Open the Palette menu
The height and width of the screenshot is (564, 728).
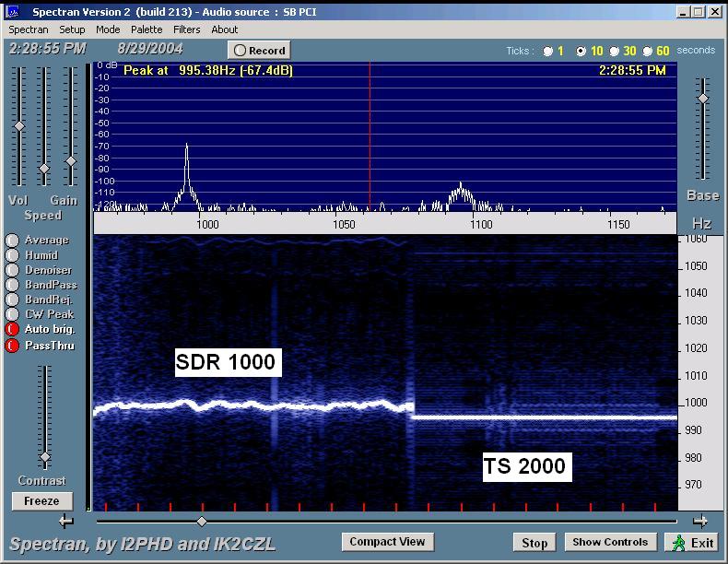(x=147, y=29)
